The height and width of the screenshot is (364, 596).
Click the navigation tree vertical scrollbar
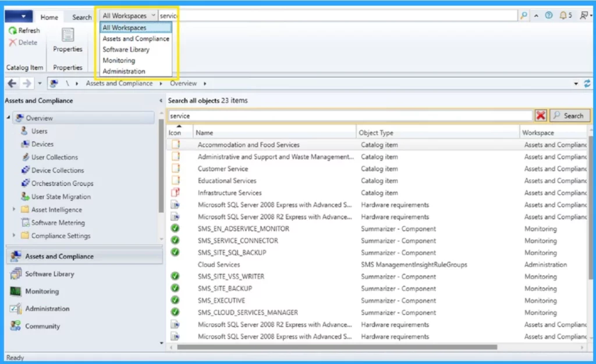161,166
